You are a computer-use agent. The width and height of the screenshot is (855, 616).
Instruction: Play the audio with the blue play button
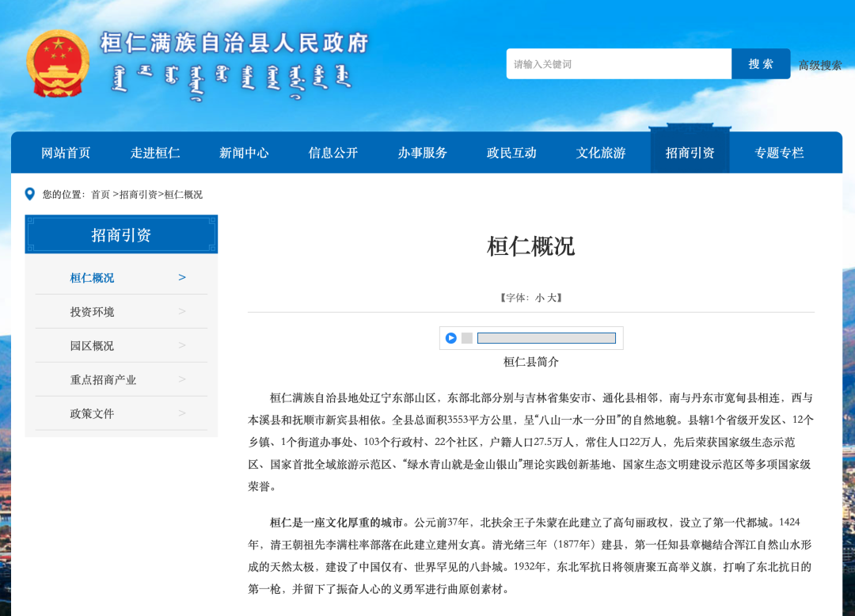(451, 338)
